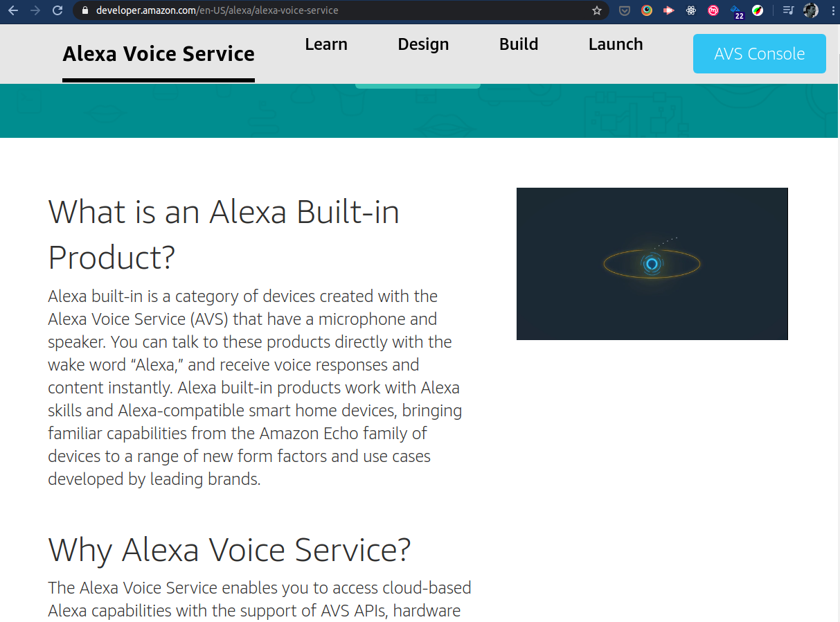Click the AVS Console button

(x=760, y=53)
